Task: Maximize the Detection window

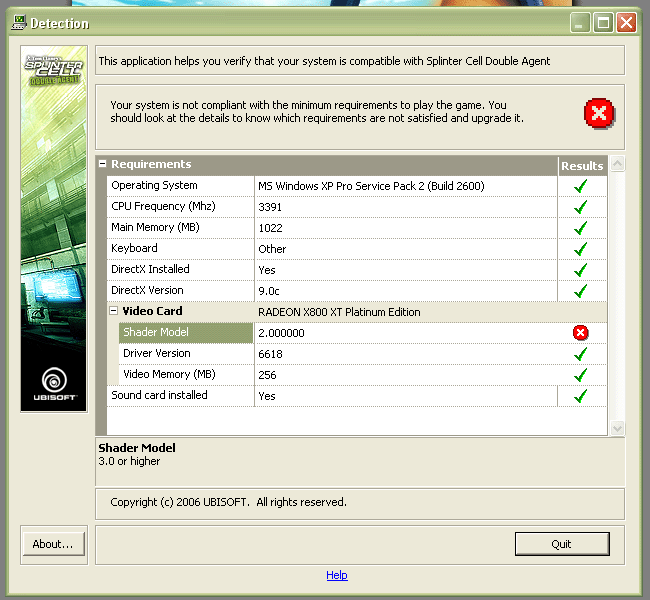Action: pyautogui.click(x=603, y=22)
